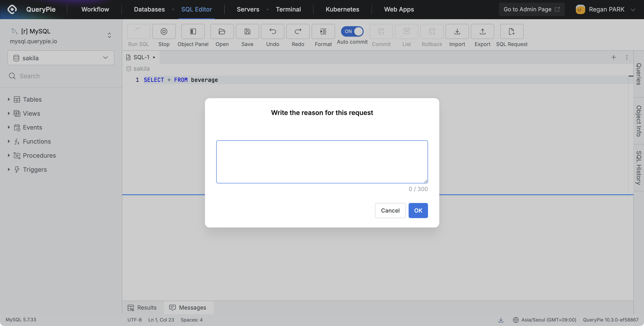
Task: Open the SQL History side panel
Action: click(x=638, y=168)
